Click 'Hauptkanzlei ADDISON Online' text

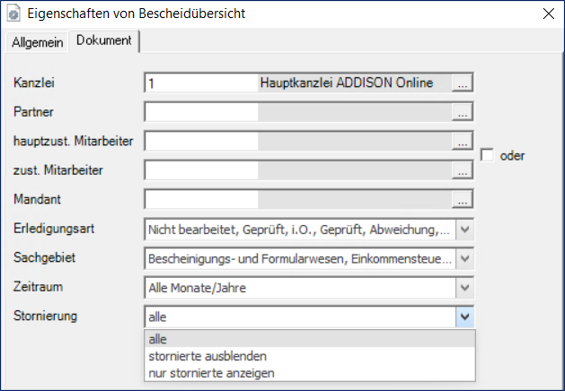[x=347, y=83]
